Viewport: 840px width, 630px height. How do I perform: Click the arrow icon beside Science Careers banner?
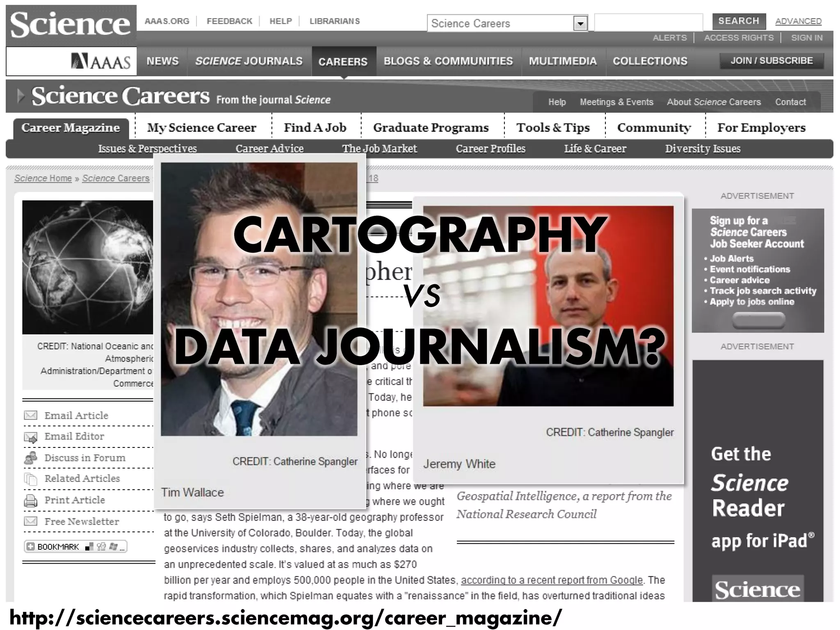point(21,96)
